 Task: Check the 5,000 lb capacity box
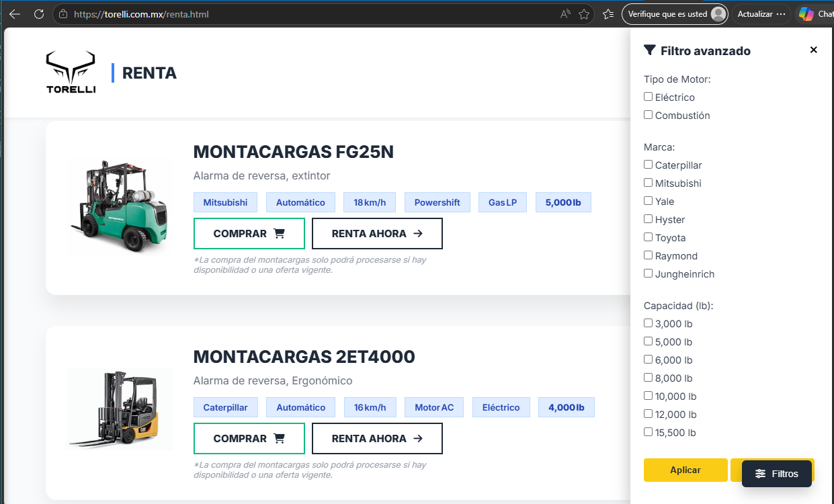[x=648, y=341]
